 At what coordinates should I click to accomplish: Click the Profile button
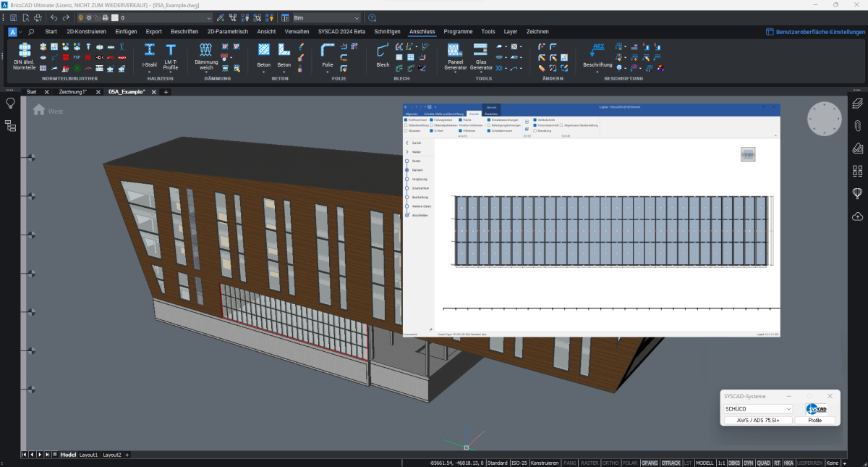click(814, 421)
